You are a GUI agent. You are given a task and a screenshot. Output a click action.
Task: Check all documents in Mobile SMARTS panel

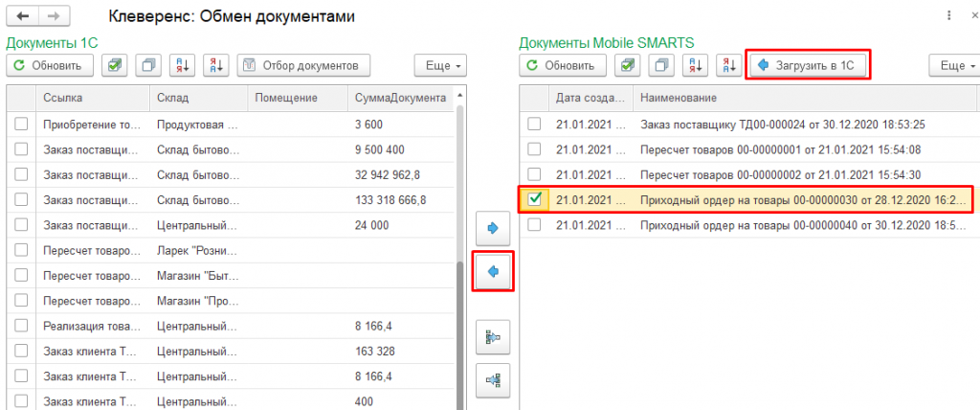[x=628, y=65]
